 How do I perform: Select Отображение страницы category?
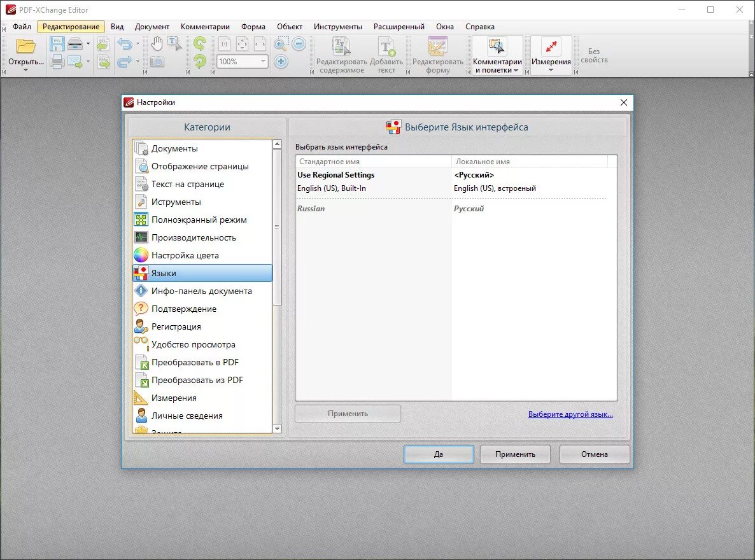pos(202,166)
